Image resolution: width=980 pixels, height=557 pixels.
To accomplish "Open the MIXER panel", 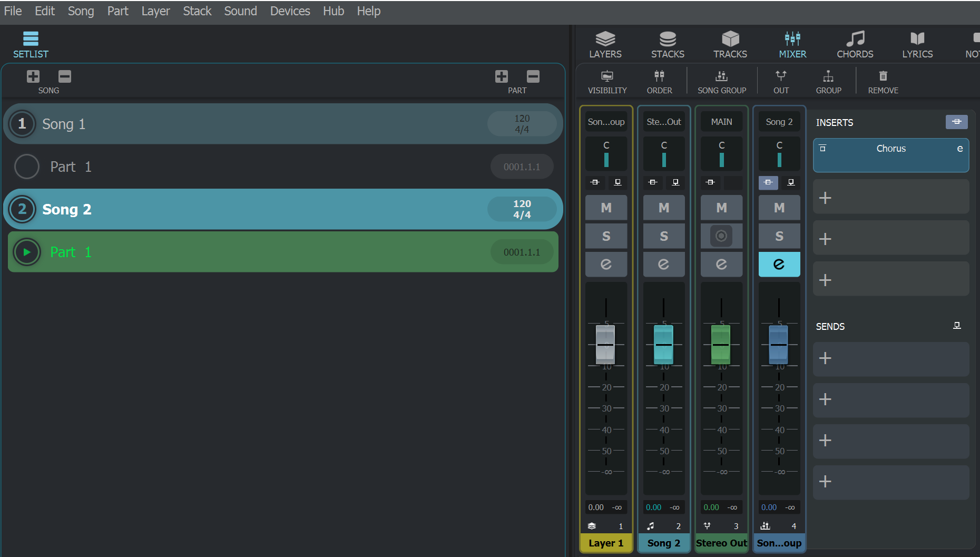I will tap(792, 44).
